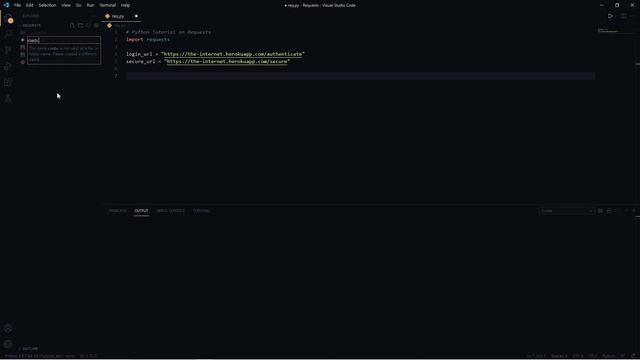Open the Search view in activity bar
This screenshot has height=360, width=640.
pos(8,34)
